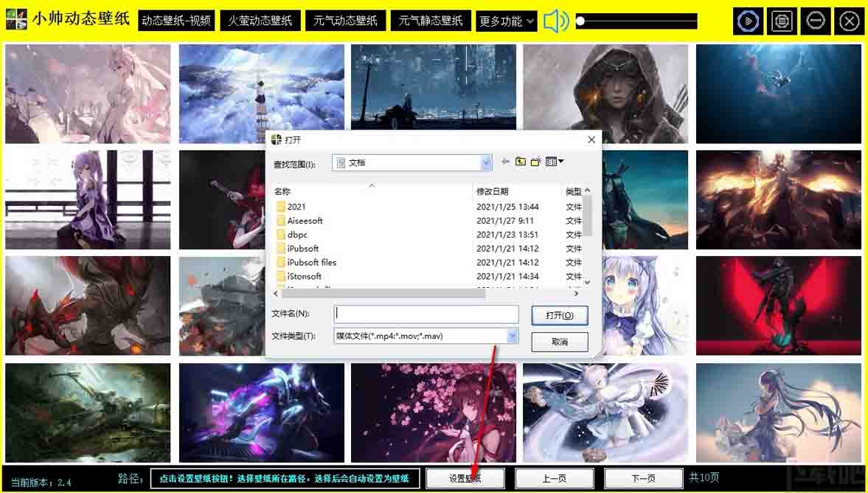Cancel the open dialog with 取消
This screenshot has height=493, width=868.
tap(560, 342)
